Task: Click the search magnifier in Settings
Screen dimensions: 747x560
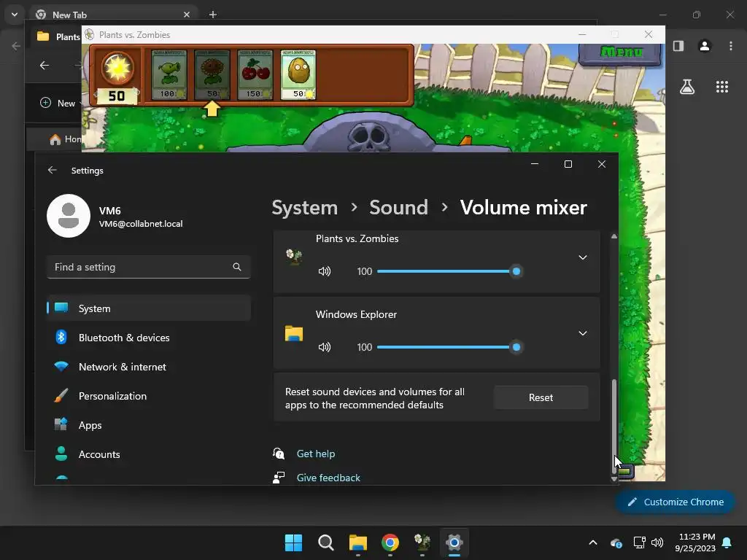Action: click(237, 267)
